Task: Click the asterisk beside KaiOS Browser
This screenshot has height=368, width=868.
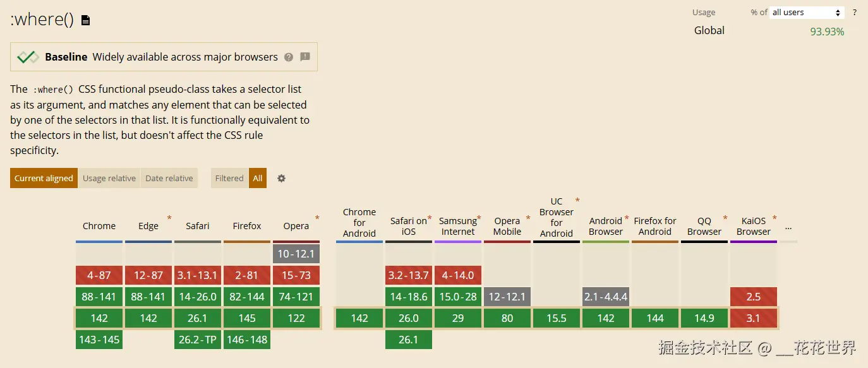Action: point(775,218)
